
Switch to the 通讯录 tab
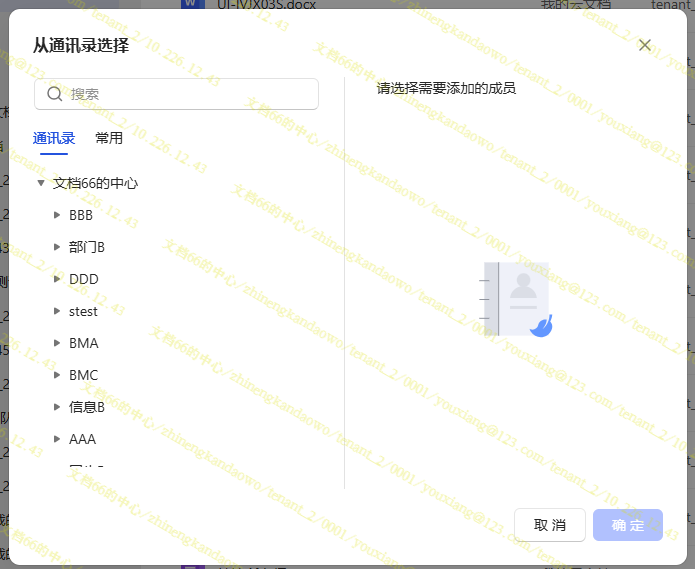(x=54, y=138)
